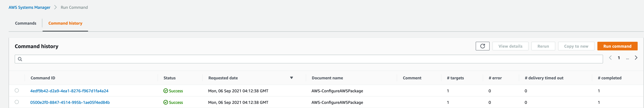Click the Copy to new button
The height and width of the screenshot is (108, 644).
pyautogui.click(x=576, y=46)
